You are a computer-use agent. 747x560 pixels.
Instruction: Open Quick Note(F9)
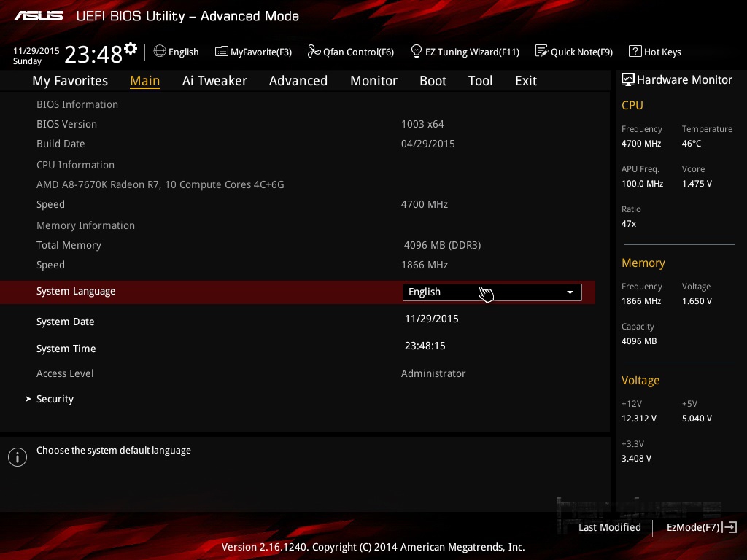tap(574, 52)
